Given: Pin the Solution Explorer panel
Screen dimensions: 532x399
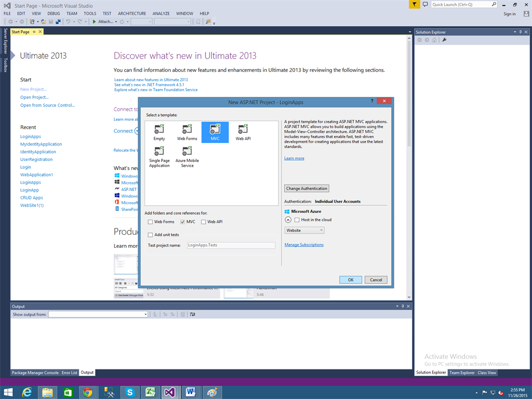Looking at the screenshot, I should tap(521, 32).
